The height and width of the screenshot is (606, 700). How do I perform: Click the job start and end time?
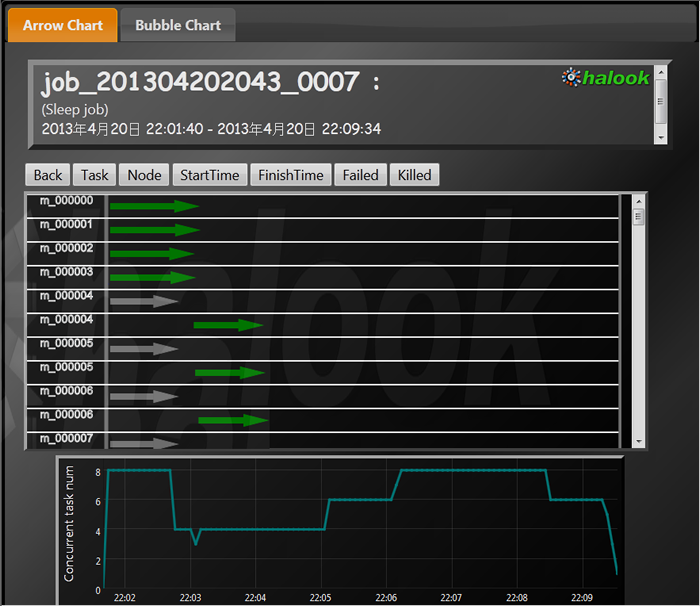[x=211, y=129]
